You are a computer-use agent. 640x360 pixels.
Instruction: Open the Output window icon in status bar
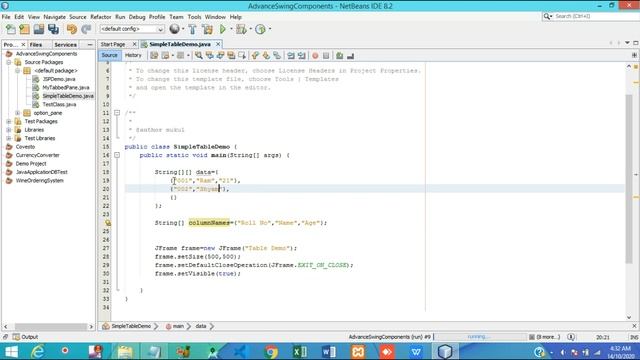coord(16,337)
